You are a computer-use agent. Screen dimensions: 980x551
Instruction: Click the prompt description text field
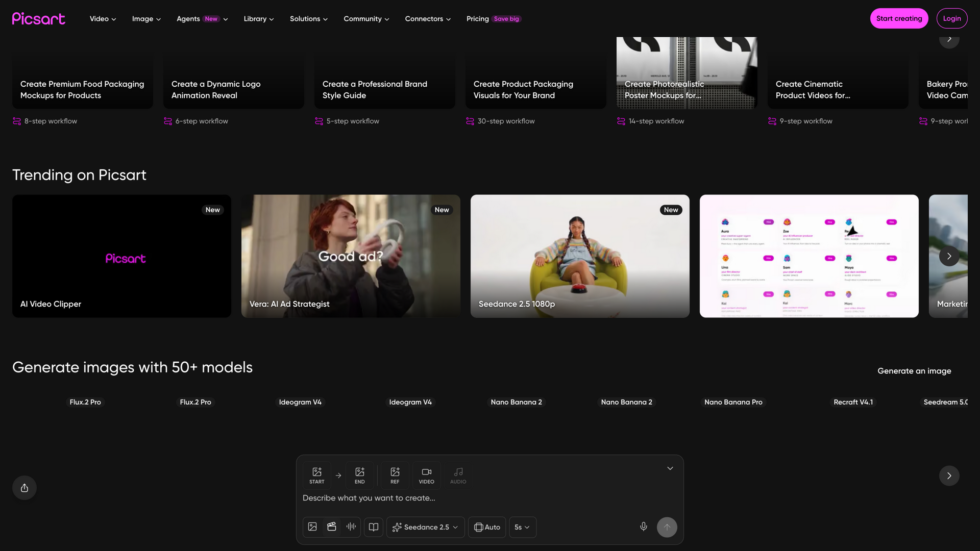click(489, 498)
